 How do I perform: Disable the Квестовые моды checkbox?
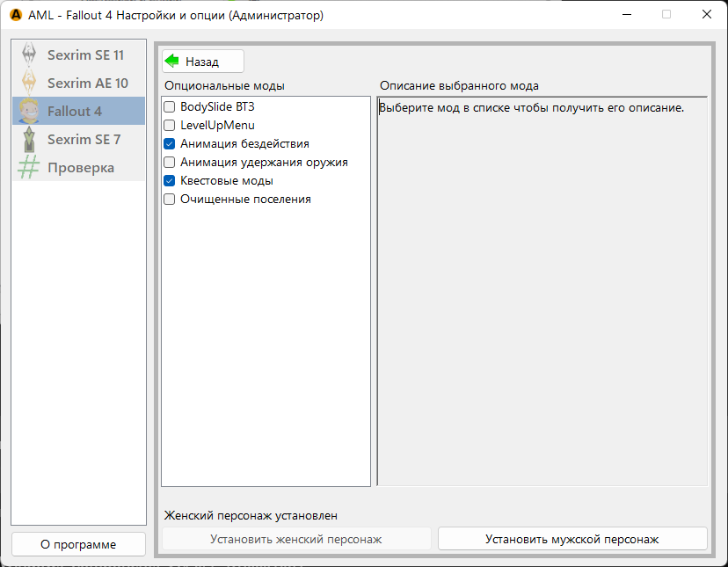(170, 180)
